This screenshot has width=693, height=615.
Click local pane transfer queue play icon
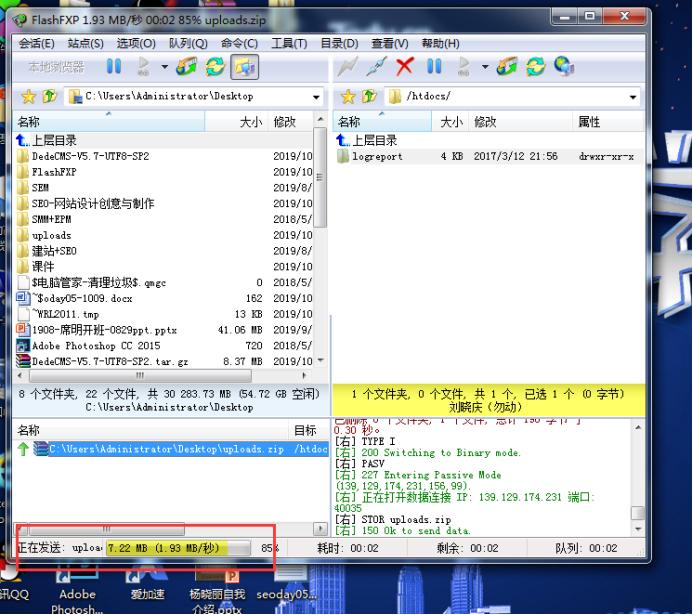point(144,67)
